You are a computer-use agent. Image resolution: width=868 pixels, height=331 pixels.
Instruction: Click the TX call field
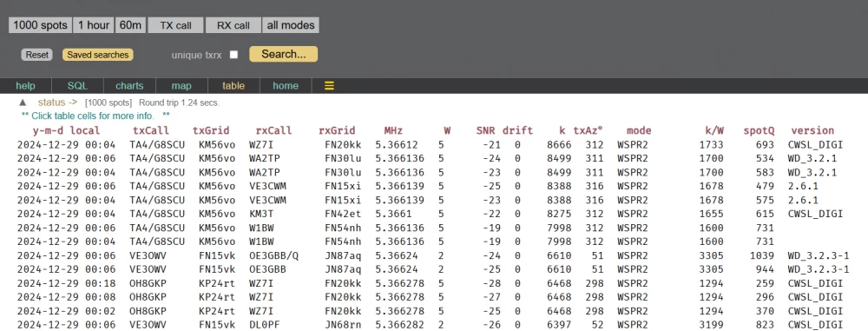175,25
